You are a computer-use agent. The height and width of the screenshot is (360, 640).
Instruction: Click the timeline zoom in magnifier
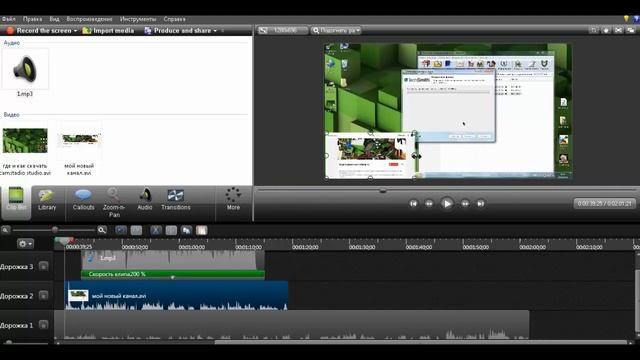tap(102, 230)
